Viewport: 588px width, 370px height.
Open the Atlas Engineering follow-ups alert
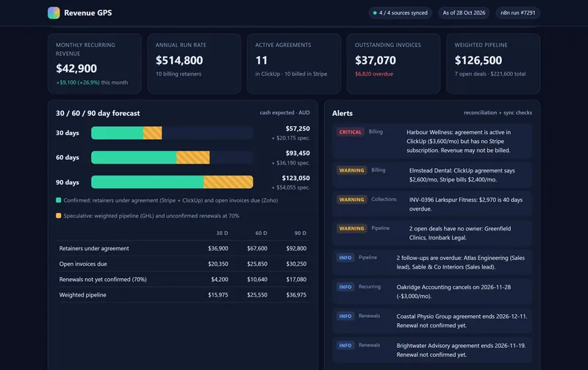tap(461, 262)
